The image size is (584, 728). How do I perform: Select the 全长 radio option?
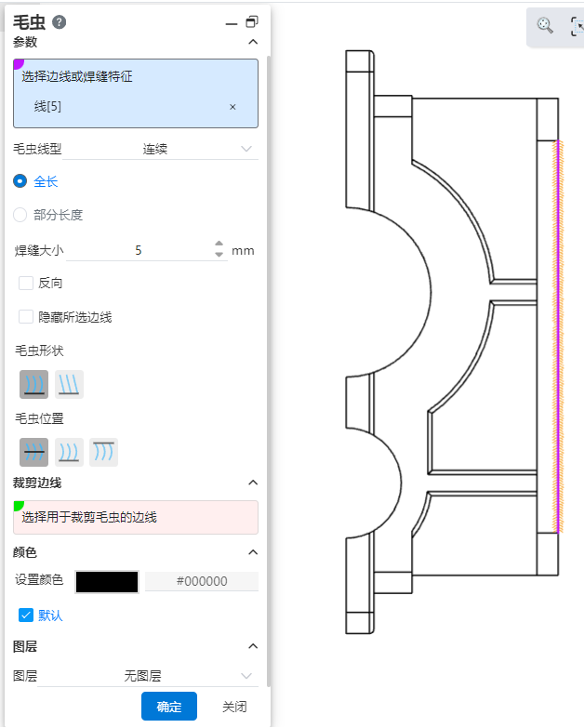(x=20, y=181)
